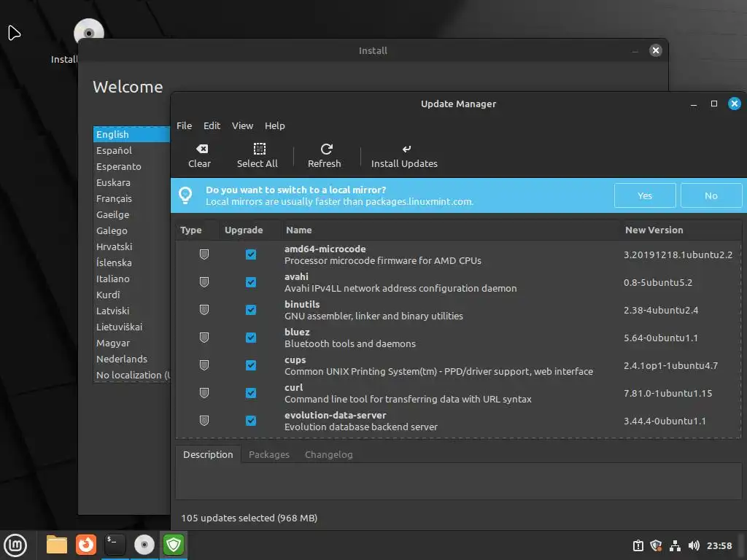Open the sound volume tray icon
747x560 pixels.
(x=694, y=545)
